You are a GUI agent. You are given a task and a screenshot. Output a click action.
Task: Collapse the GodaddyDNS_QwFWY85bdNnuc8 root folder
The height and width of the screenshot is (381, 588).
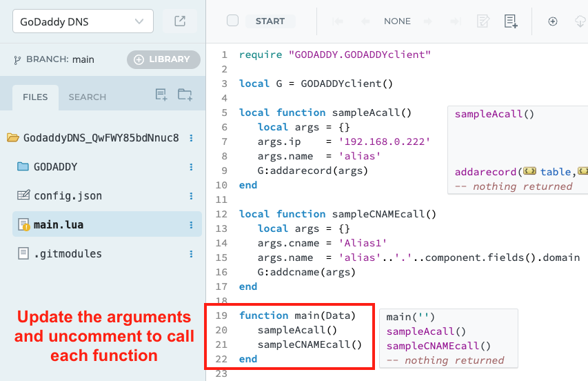[12, 138]
